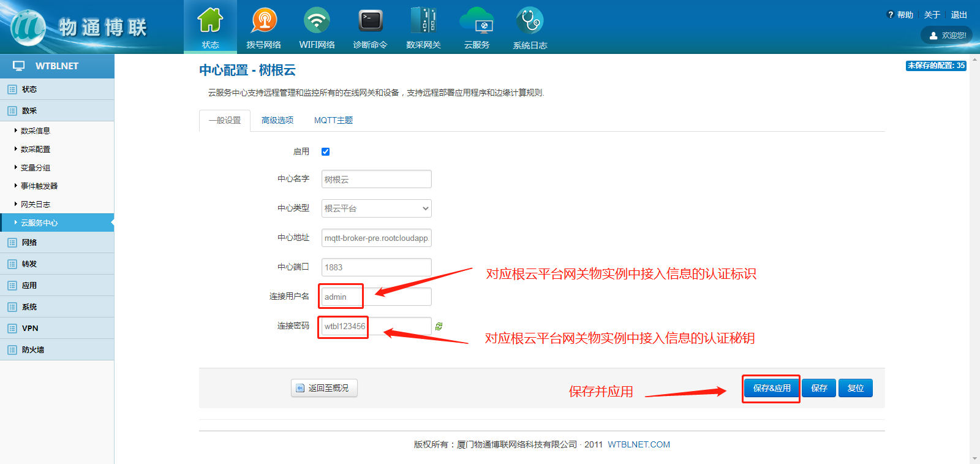Click the 退出 logout link
980x464 pixels.
959,15
